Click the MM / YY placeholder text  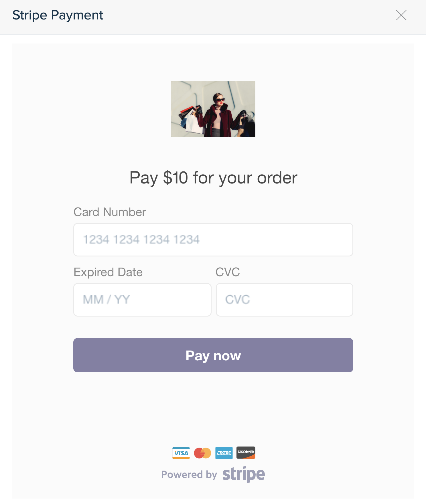click(107, 300)
